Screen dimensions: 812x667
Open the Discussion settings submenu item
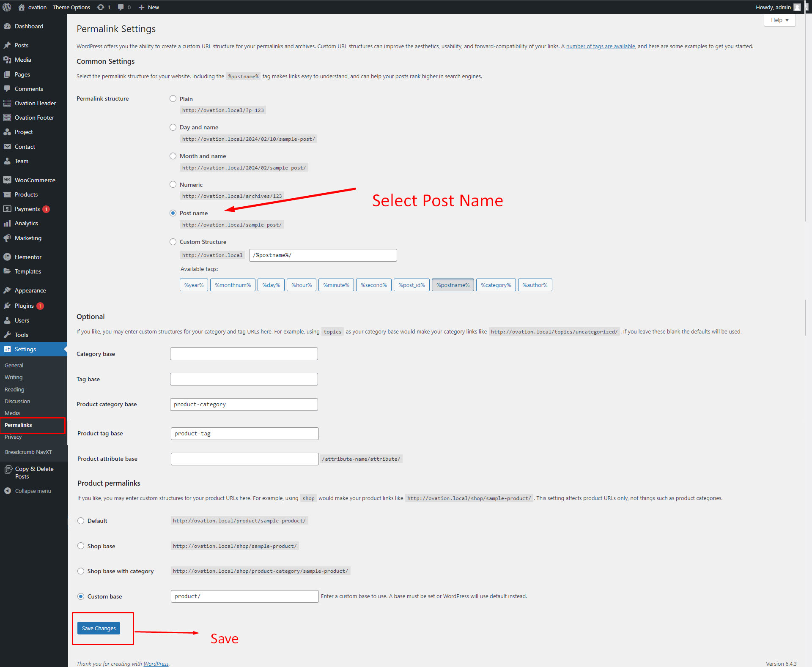tap(17, 401)
